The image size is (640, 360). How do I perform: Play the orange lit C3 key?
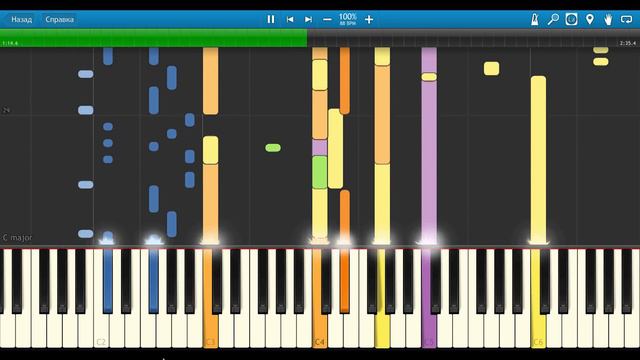210,331
